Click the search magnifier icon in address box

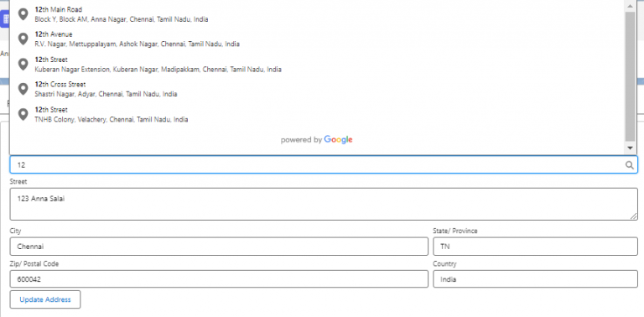[x=629, y=165]
